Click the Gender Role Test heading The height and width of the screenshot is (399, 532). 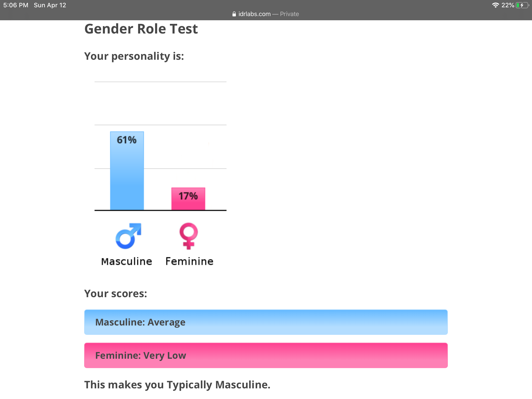coord(141,29)
